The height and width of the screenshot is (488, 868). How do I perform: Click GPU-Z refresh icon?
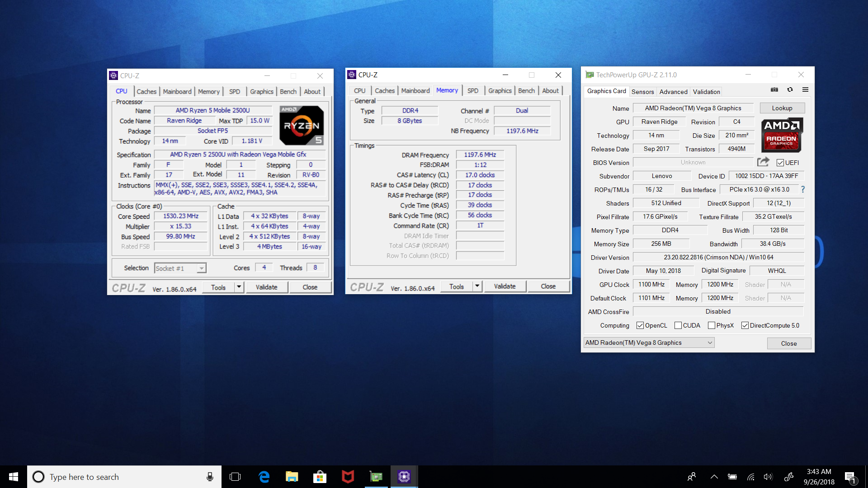click(x=790, y=90)
